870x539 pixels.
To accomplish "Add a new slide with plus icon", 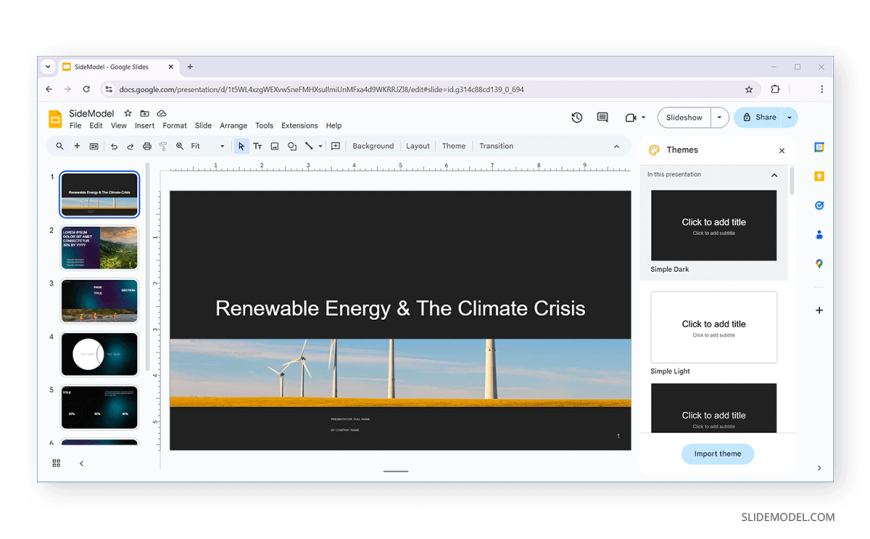I will pyautogui.click(x=77, y=146).
